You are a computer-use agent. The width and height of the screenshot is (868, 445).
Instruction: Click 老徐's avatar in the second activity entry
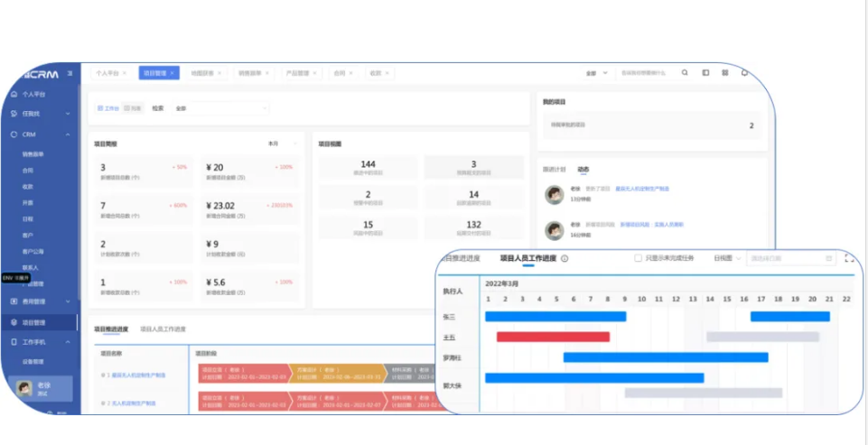[554, 230]
